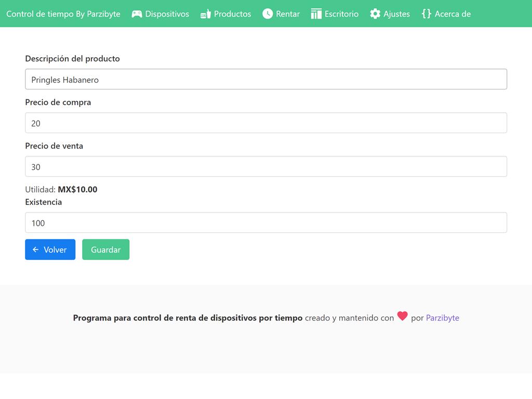Image resolution: width=532 pixels, height=399 pixels.
Task: Click the Existencia input box
Action: 266,223
